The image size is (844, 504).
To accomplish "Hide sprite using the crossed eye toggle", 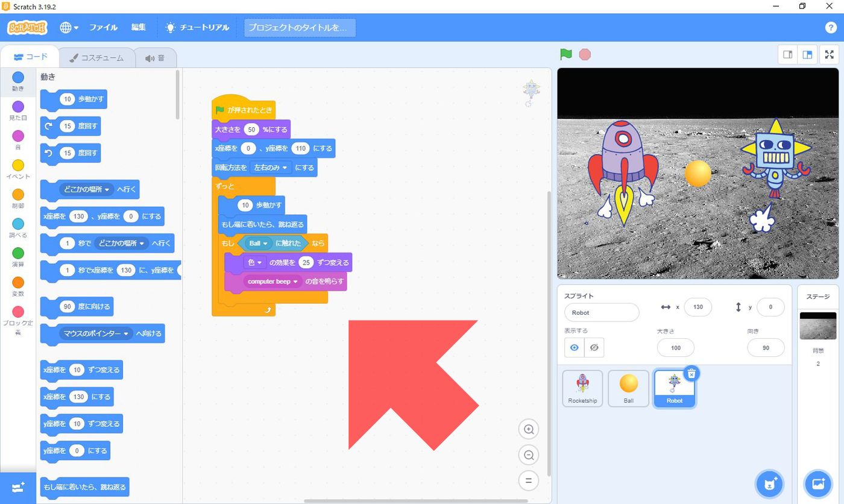I will tap(594, 348).
